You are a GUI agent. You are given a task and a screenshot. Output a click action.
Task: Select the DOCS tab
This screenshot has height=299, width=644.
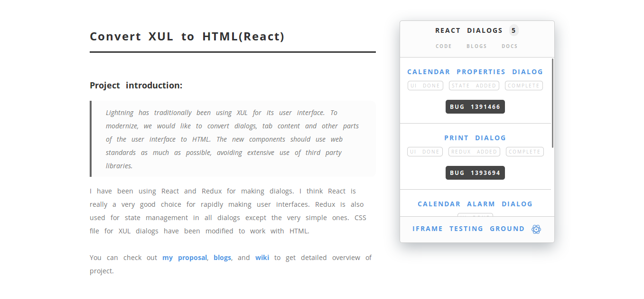coord(509,46)
